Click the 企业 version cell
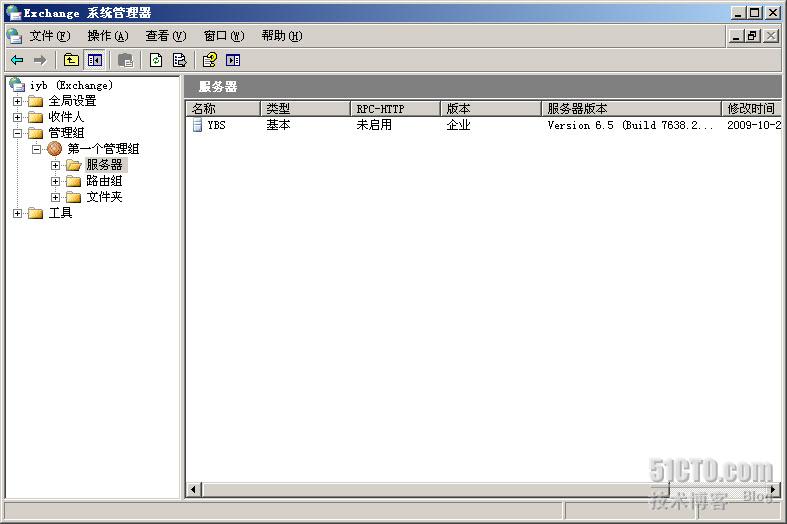The width and height of the screenshot is (787, 524). tap(458, 125)
